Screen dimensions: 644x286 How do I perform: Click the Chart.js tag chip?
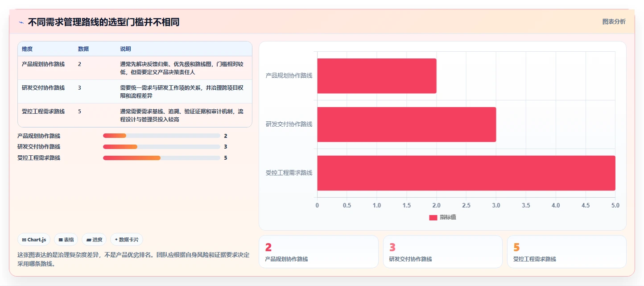coord(34,240)
